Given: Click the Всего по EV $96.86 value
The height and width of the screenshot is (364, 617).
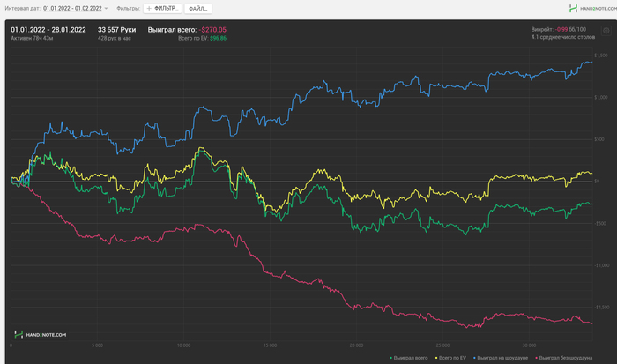Looking at the screenshot, I should [x=202, y=38].
